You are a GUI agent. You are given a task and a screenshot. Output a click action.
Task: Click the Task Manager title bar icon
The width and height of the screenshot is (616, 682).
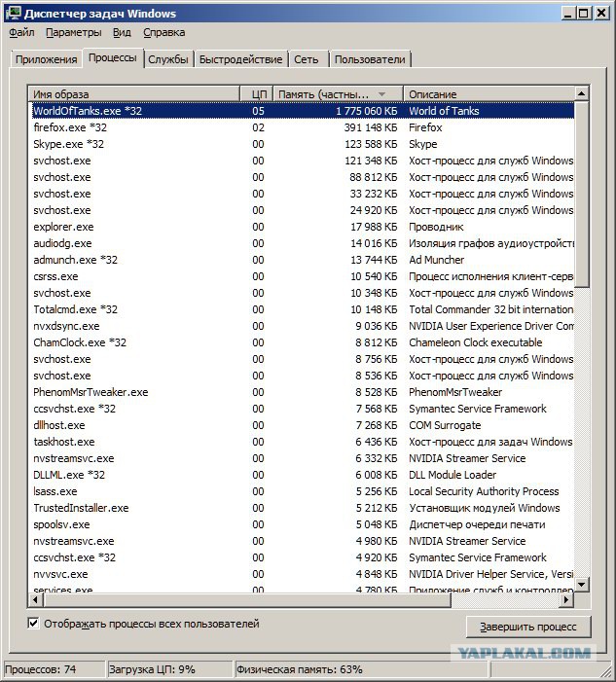coord(13,13)
